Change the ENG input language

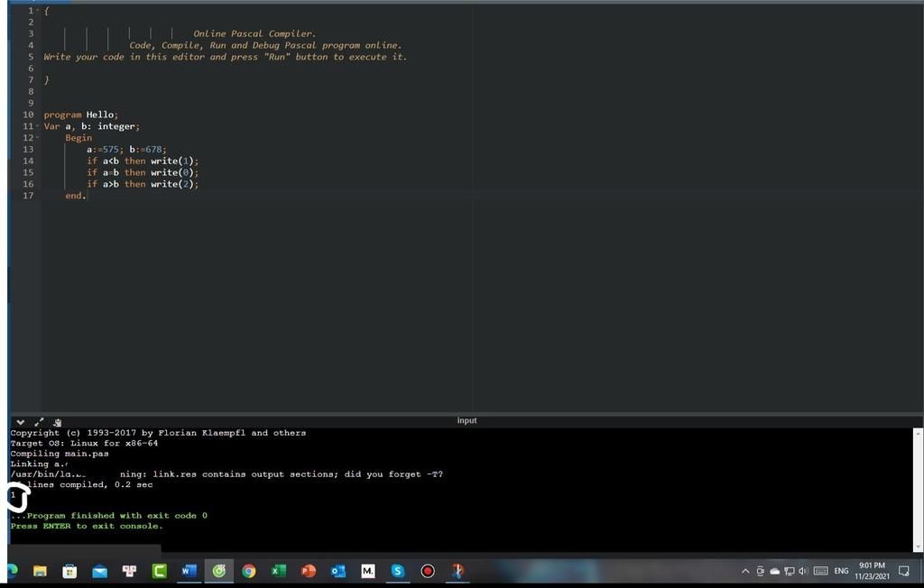pyautogui.click(x=841, y=571)
